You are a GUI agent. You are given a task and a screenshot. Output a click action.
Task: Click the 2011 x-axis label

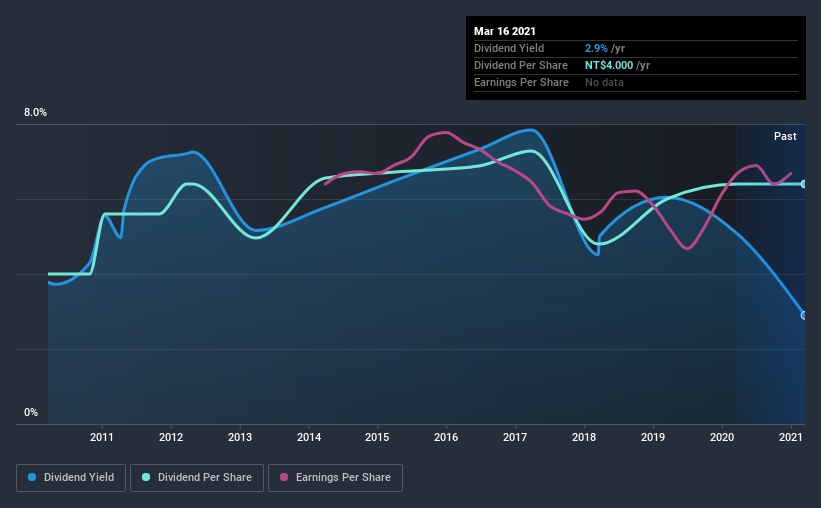click(x=102, y=437)
